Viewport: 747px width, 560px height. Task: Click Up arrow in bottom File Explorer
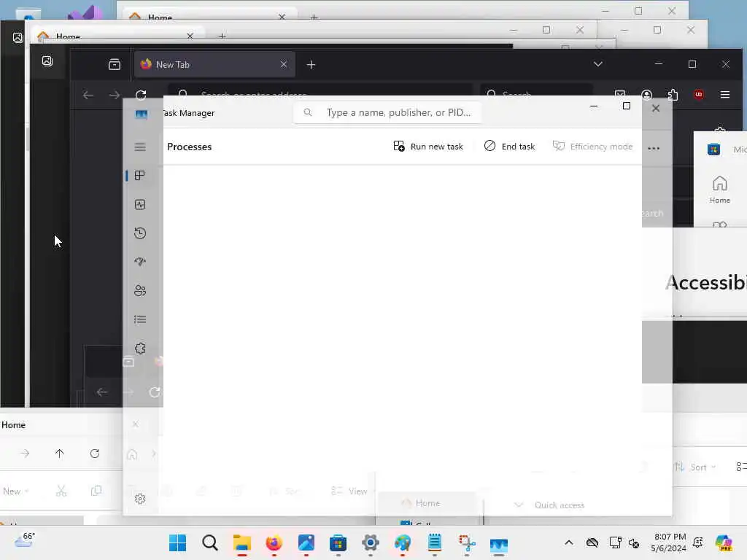coord(60,454)
